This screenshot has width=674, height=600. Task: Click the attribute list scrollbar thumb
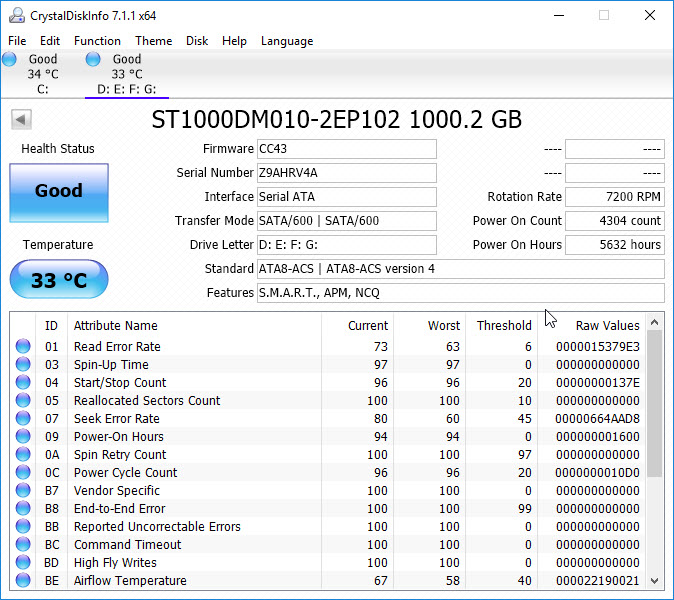point(654,404)
